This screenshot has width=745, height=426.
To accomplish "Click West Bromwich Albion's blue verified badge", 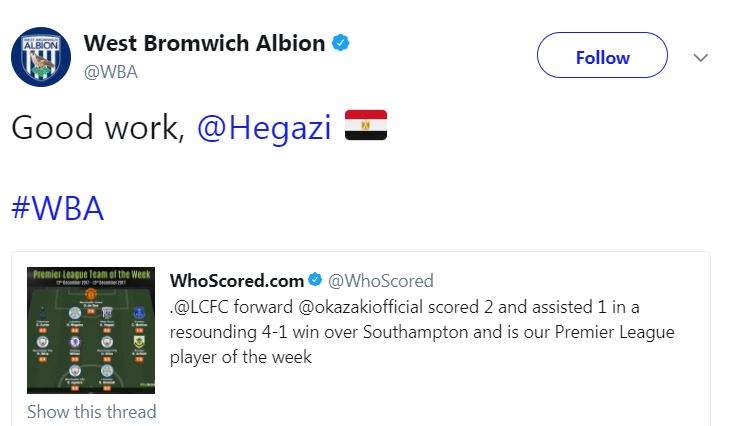I will click(x=341, y=43).
